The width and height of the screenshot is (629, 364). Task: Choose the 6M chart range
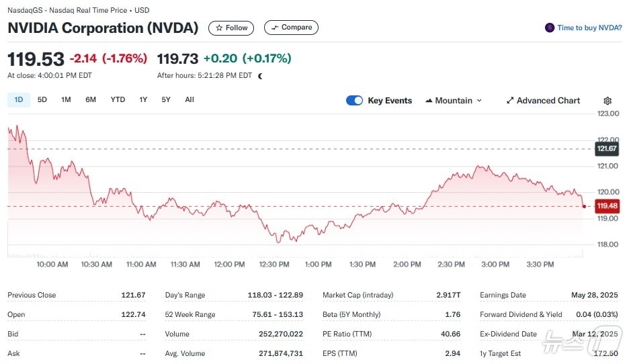point(91,100)
